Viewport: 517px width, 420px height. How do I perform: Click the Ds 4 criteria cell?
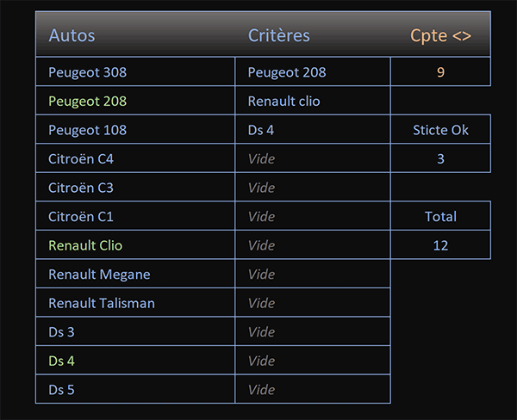[313, 129]
